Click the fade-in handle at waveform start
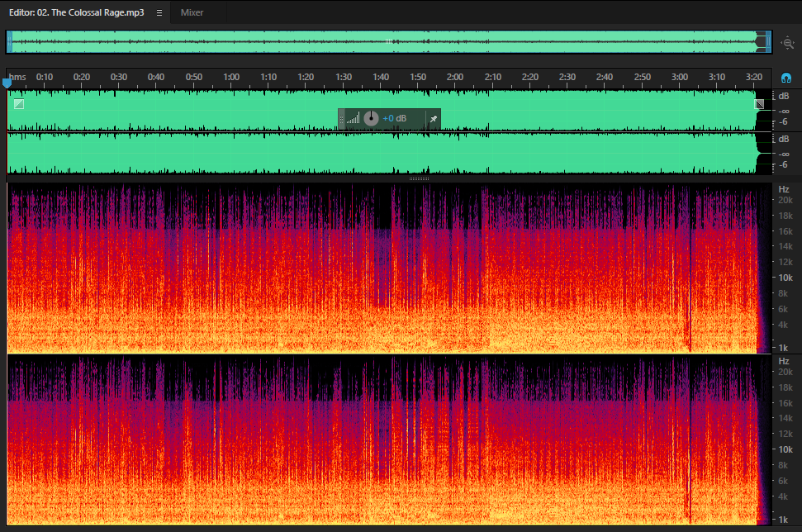This screenshot has width=802, height=532. click(x=19, y=104)
